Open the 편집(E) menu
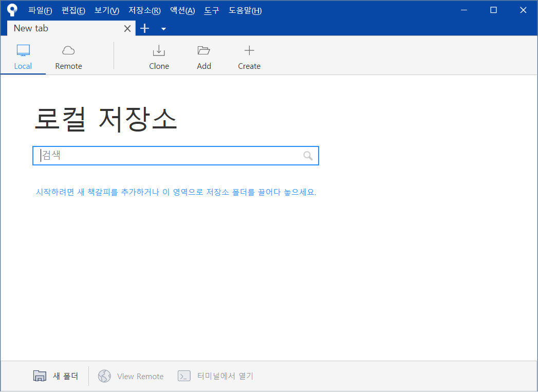Image resolution: width=538 pixels, height=392 pixels. pyautogui.click(x=73, y=11)
